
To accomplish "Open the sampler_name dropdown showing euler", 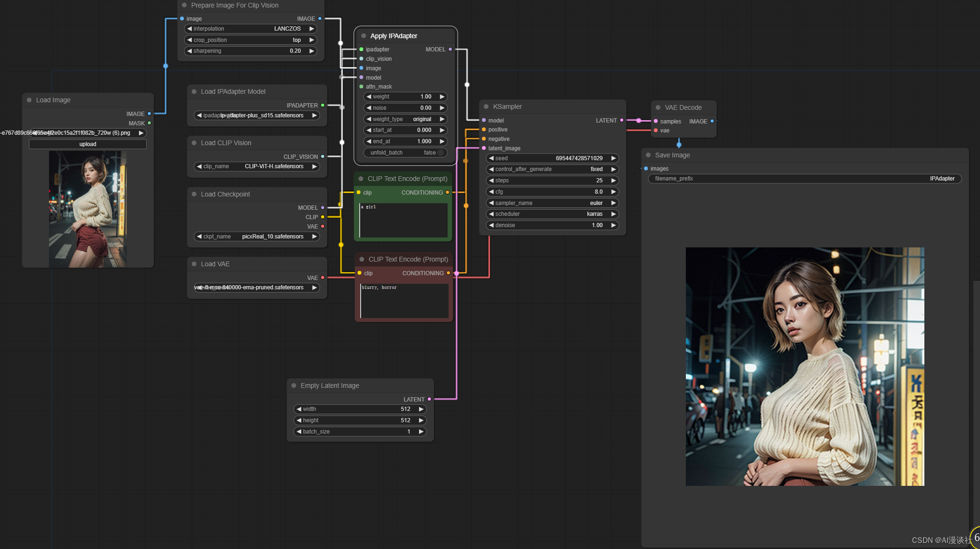I will click(552, 203).
